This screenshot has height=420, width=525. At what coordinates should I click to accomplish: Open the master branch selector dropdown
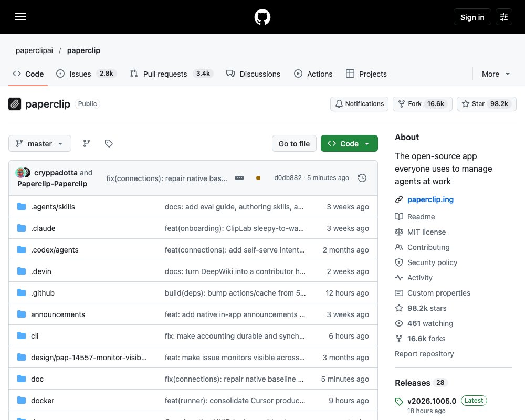[40, 144]
